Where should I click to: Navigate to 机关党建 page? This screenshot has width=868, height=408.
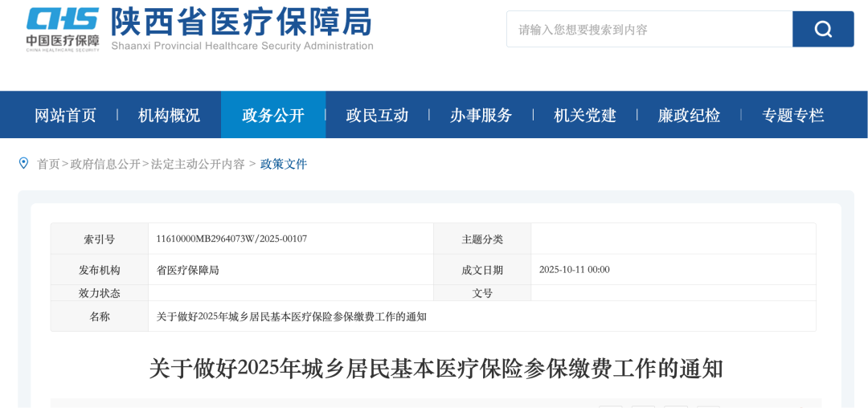point(585,115)
